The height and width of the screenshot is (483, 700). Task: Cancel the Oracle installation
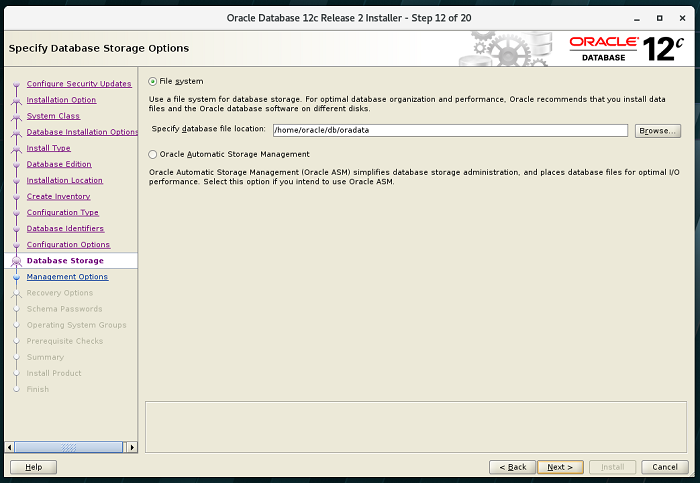coord(665,467)
